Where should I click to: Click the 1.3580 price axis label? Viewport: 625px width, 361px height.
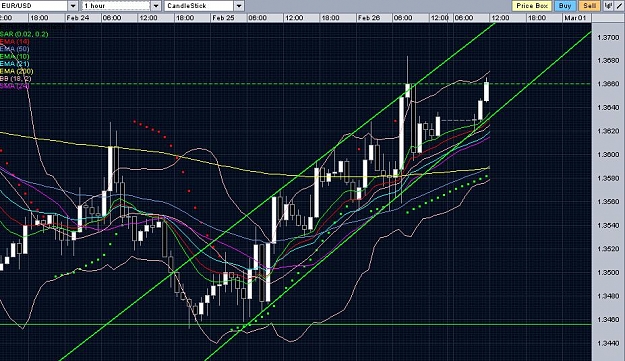(x=608, y=178)
